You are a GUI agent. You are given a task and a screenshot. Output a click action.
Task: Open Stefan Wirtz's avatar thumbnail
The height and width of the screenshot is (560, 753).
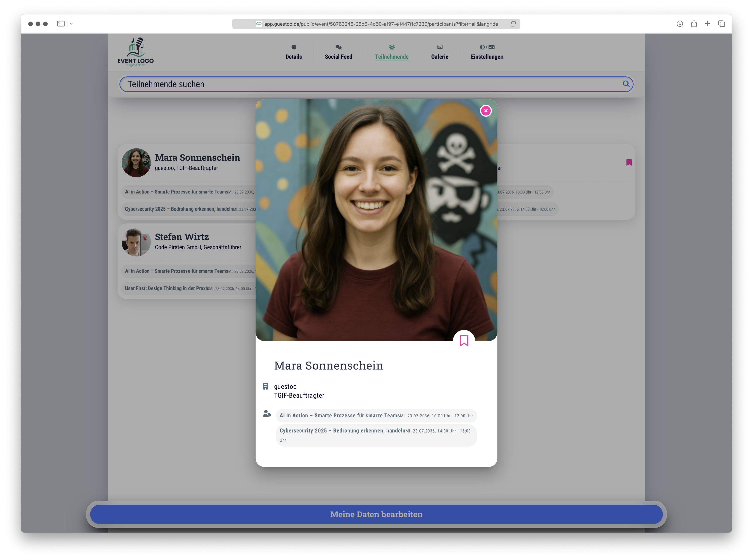tap(136, 242)
